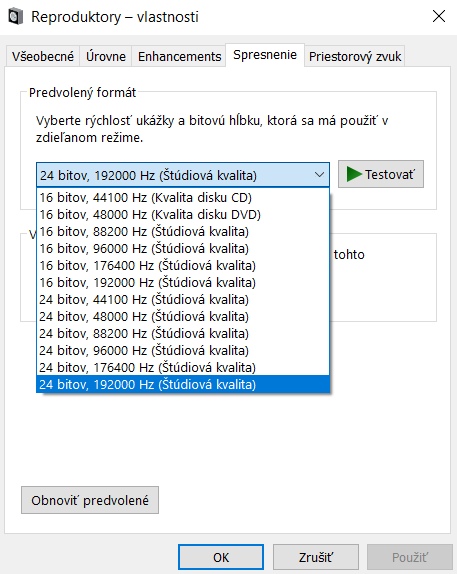Pick 24 bitov, 176400 Hz option
457x574 pixels.
click(183, 367)
